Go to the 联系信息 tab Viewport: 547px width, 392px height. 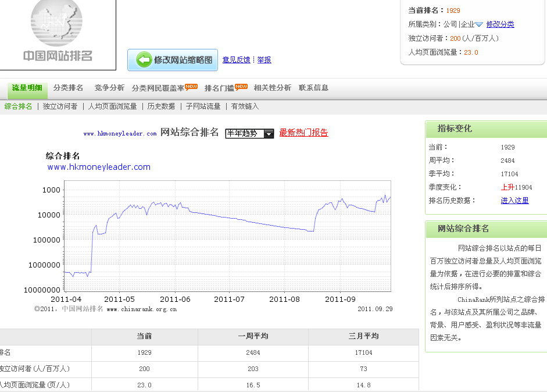point(313,88)
